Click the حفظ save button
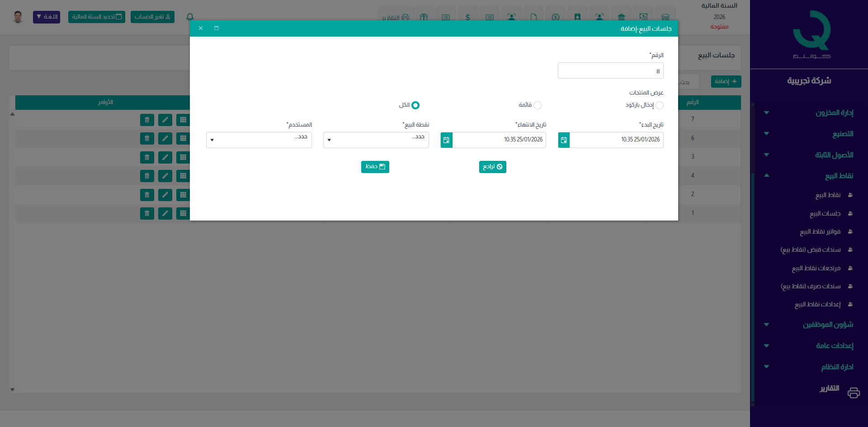Image resolution: width=868 pixels, height=427 pixels. pos(375,167)
